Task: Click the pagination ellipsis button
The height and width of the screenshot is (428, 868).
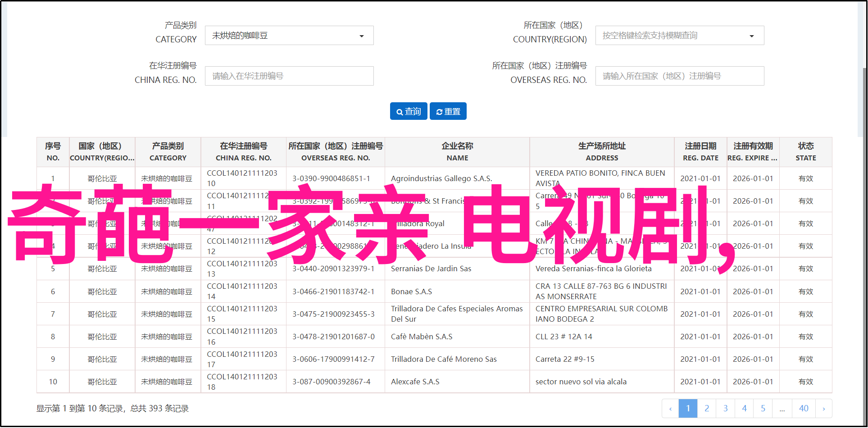Action: [782, 409]
